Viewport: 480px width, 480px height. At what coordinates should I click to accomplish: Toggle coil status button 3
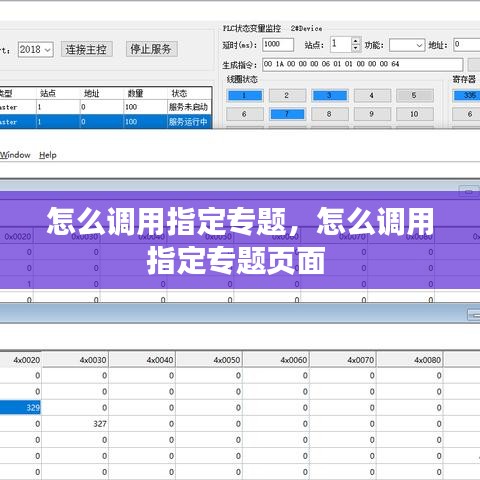pos(330,96)
